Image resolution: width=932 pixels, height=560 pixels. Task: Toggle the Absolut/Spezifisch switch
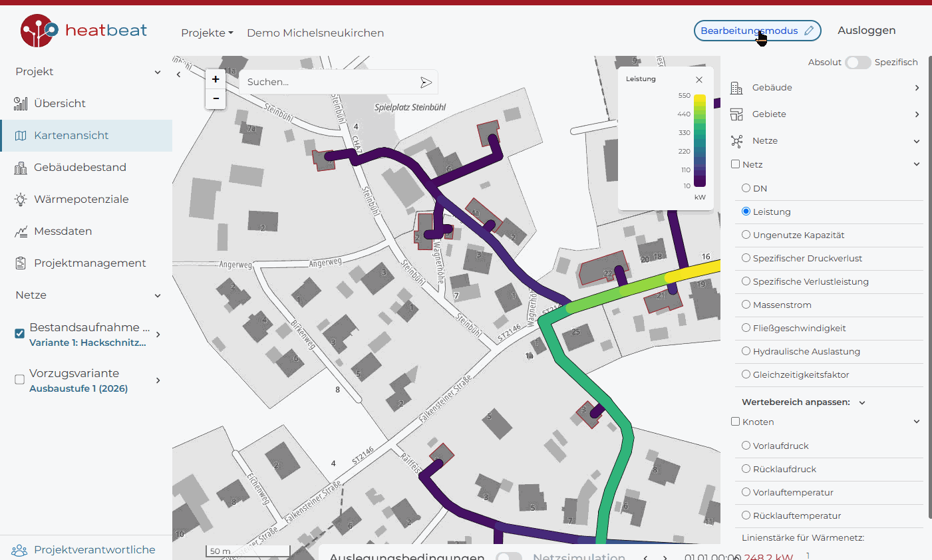pyautogui.click(x=857, y=63)
